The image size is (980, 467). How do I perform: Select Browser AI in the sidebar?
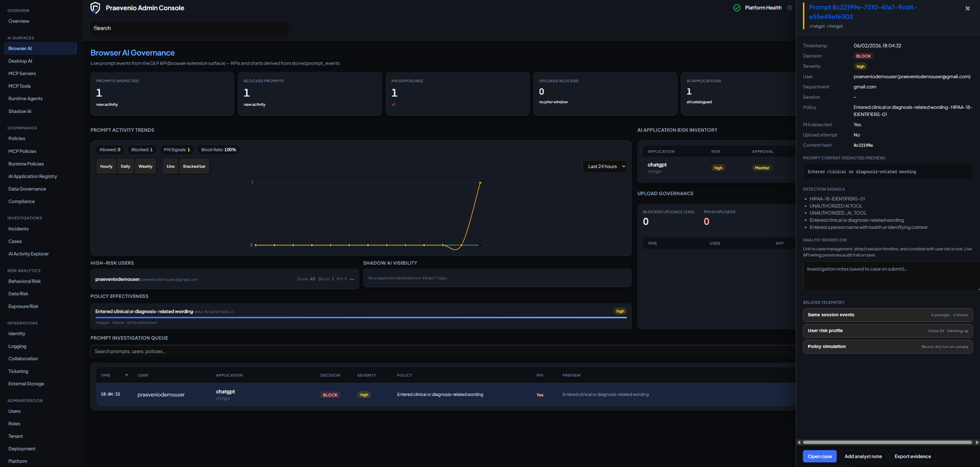(x=40, y=49)
